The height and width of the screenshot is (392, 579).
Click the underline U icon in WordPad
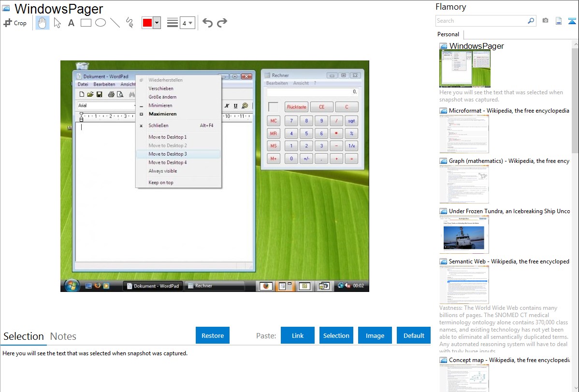[235, 106]
